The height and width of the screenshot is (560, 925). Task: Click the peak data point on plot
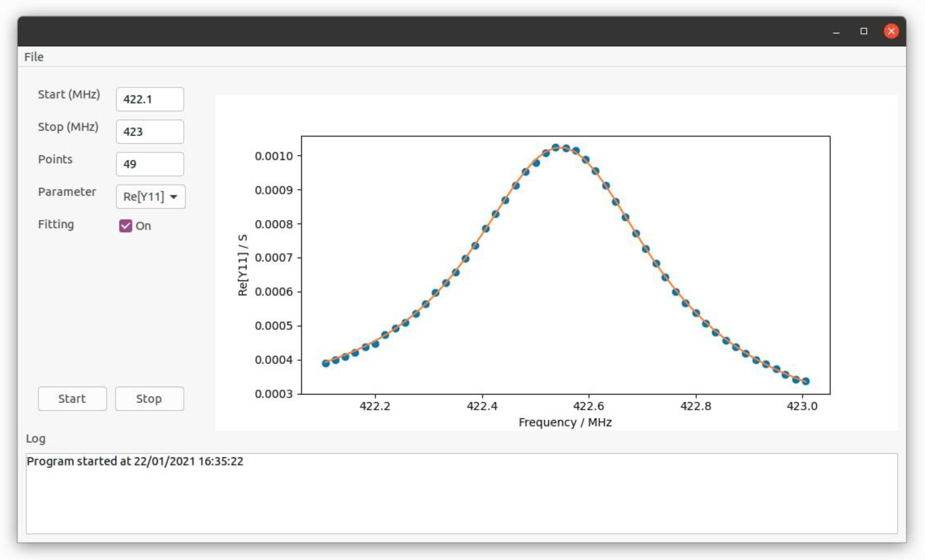(556, 147)
